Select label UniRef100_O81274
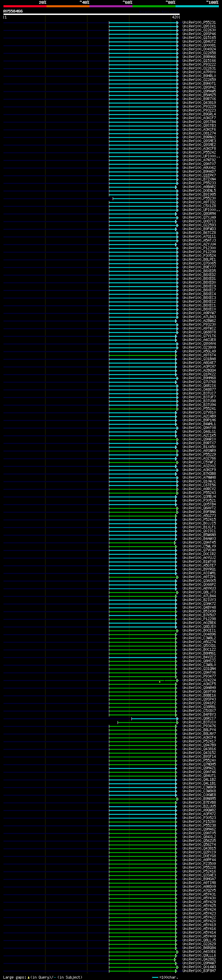 pos(199,133)
